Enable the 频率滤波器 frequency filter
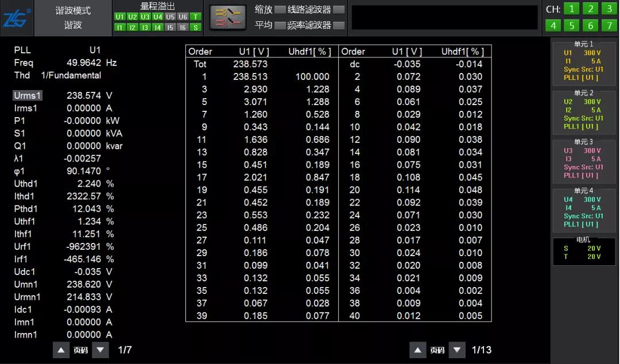The image size is (620, 364). [x=339, y=25]
